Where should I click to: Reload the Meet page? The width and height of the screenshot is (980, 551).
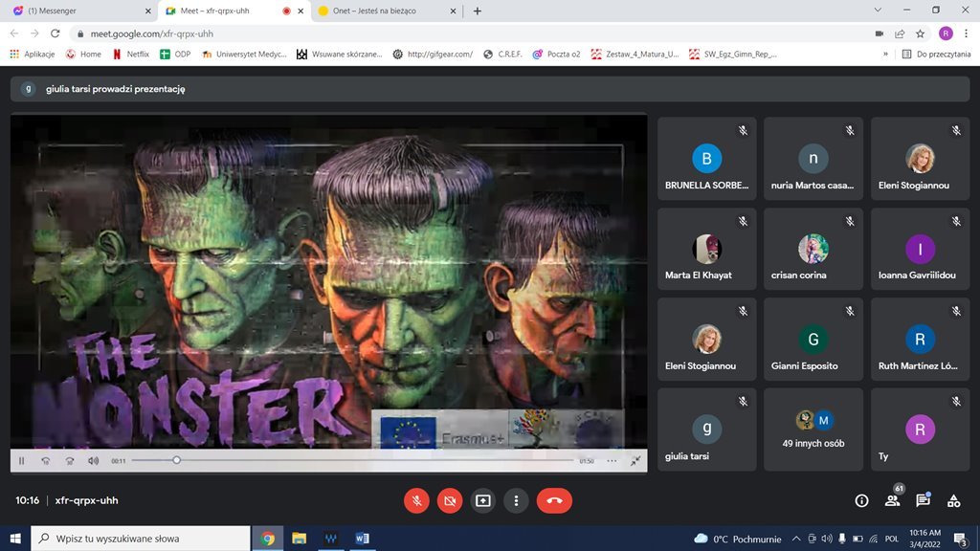pos(55,33)
